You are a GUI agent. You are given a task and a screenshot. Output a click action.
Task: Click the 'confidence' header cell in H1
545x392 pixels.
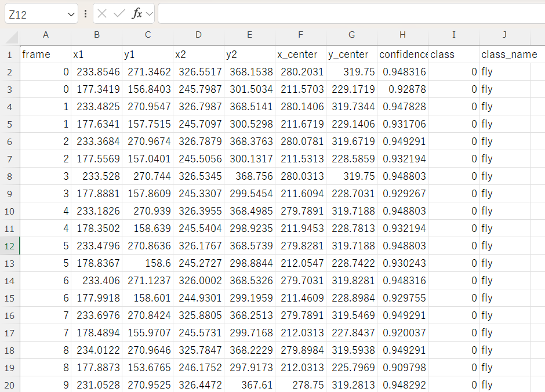(402, 55)
